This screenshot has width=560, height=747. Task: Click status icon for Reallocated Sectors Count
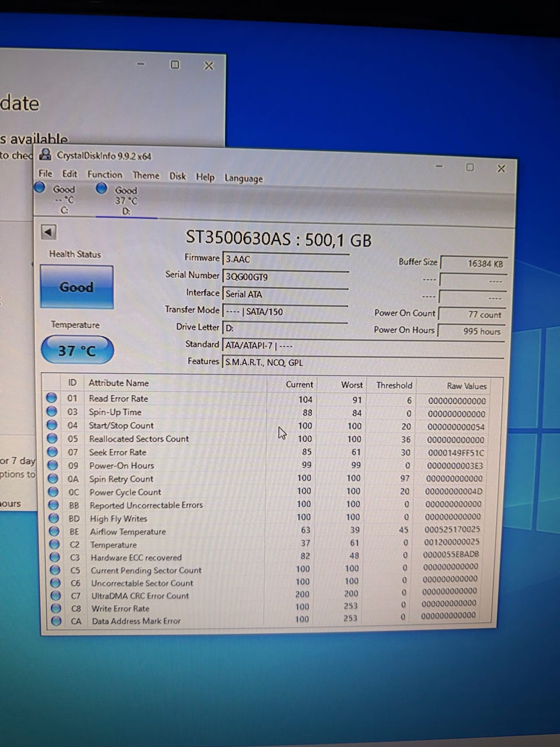coord(52,438)
